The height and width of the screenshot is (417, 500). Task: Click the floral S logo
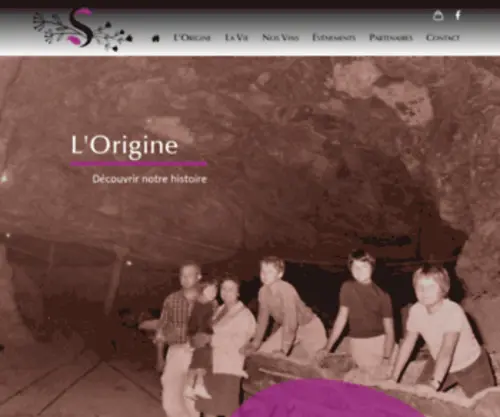(x=82, y=29)
